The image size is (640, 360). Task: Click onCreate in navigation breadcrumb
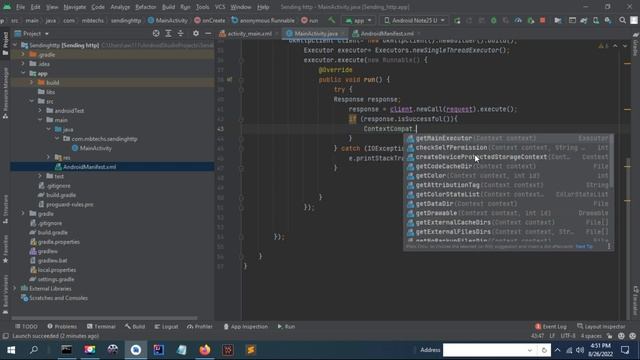[210, 20]
